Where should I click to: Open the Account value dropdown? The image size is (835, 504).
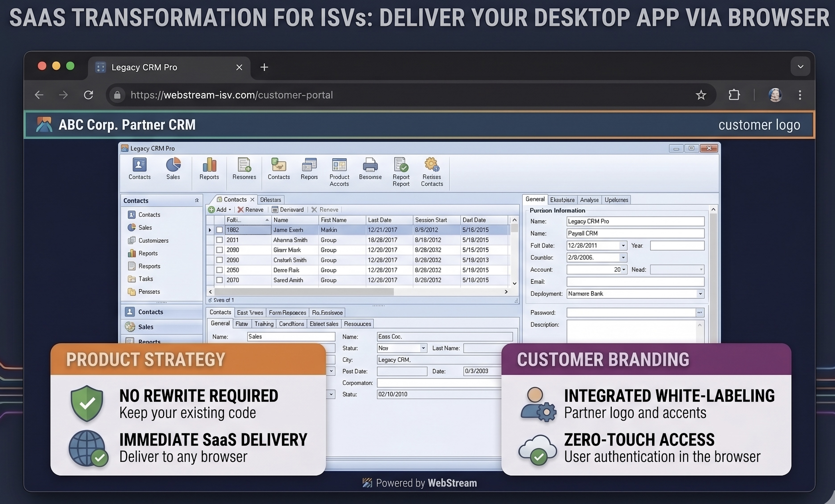624,269
